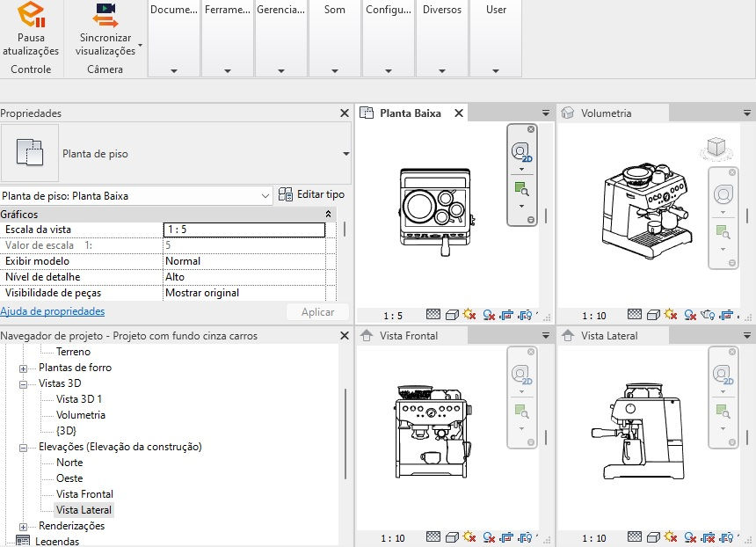
Task: Toggle sun path in Vista Frontal view bar
Action: coord(469,536)
